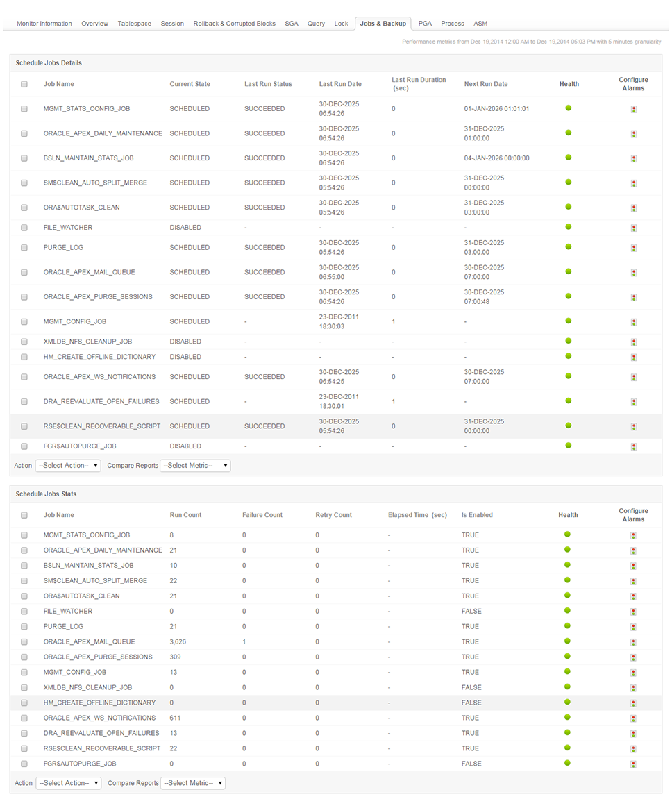Viewport: 672px width, 799px height.
Task: Open alarm icon for FGR$AUTOPURGE_JOB in Jobs Stats
Action: click(634, 764)
